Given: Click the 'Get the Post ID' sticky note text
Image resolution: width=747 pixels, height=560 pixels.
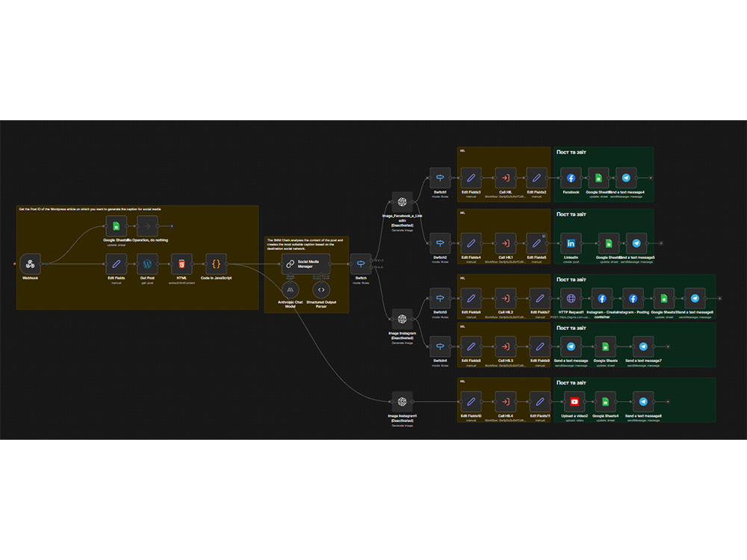Looking at the screenshot, I should tap(90, 209).
